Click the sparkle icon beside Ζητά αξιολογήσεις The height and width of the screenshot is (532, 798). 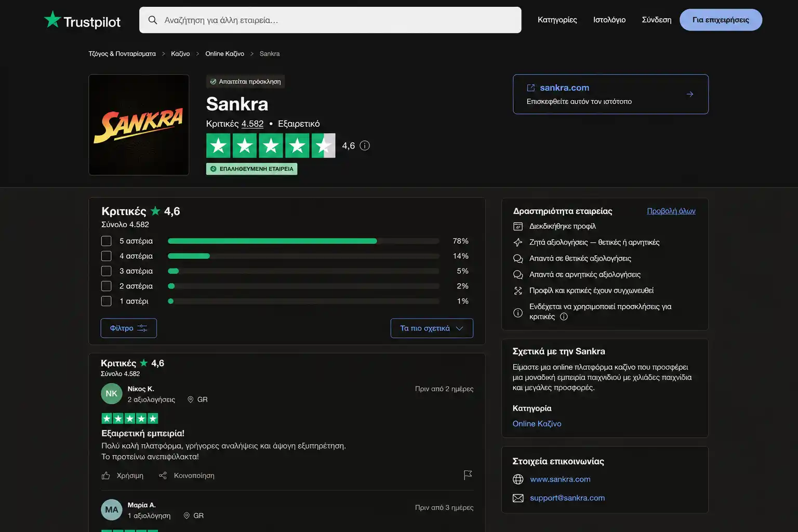click(518, 243)
